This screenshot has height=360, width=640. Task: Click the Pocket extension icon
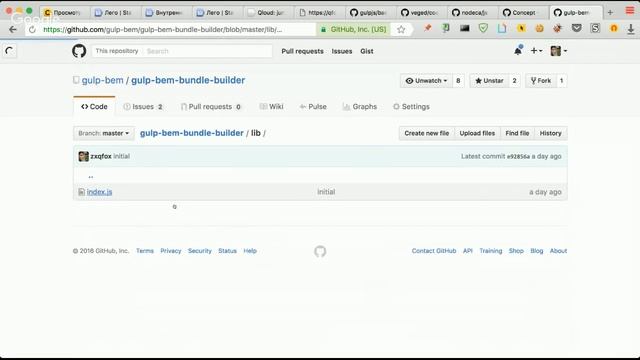(x=576, y=29)
